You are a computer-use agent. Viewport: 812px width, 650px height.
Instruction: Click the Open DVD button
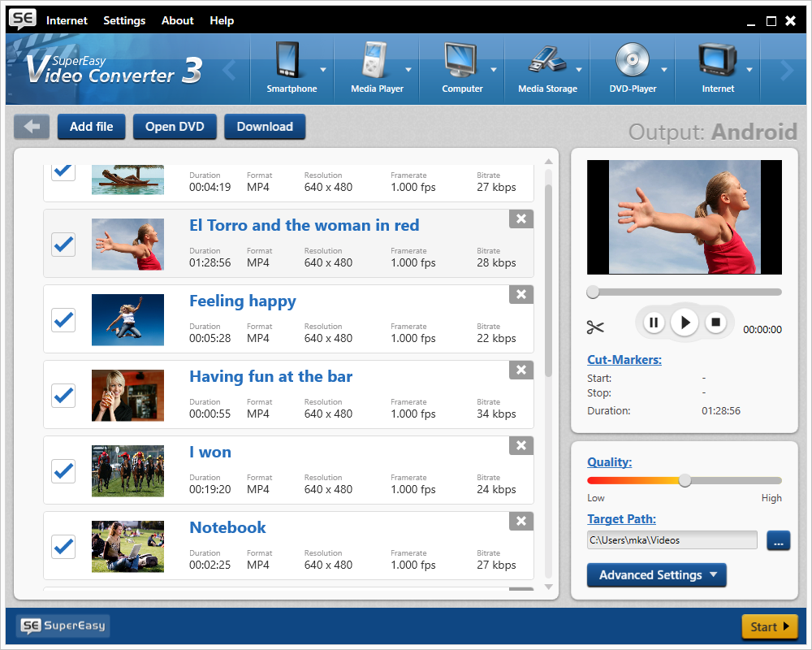tap(175, 127)
